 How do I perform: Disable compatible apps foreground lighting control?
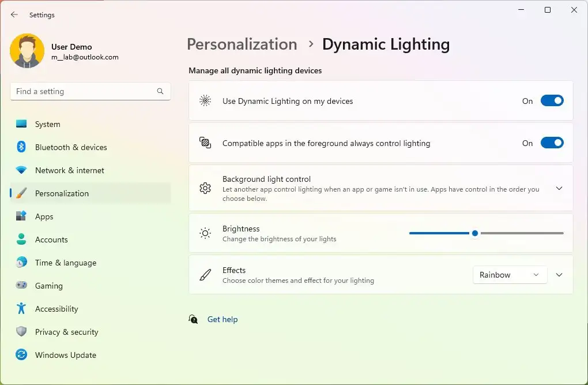pos(551,143)
